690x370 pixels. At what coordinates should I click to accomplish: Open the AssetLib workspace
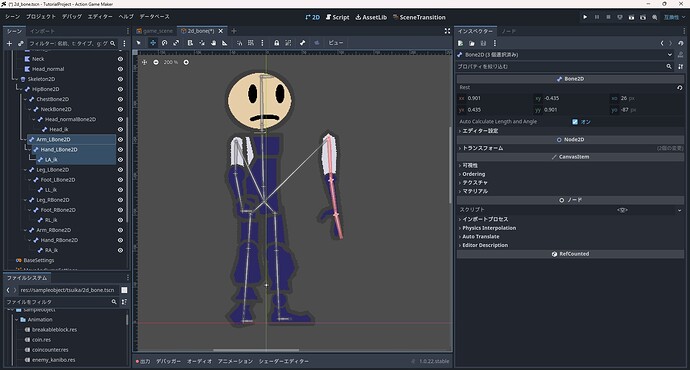371,17
